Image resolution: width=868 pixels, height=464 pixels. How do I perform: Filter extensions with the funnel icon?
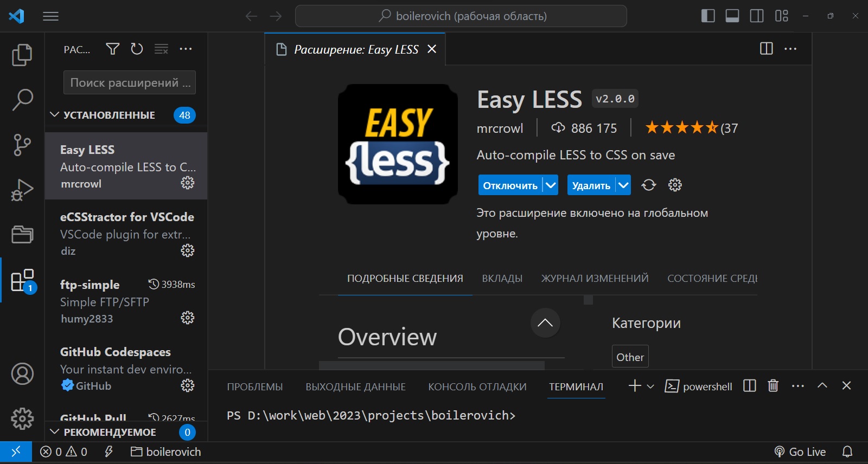click(112, 49)
